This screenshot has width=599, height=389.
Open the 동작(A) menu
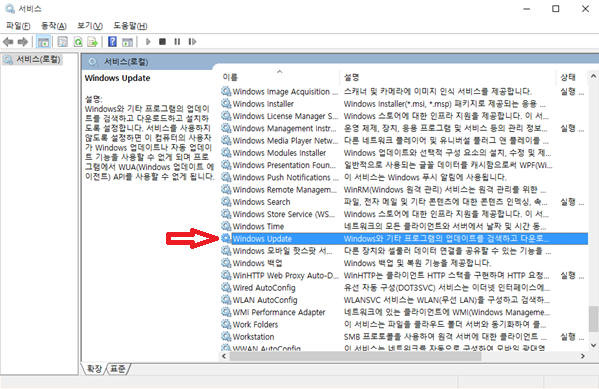[53, 26]
